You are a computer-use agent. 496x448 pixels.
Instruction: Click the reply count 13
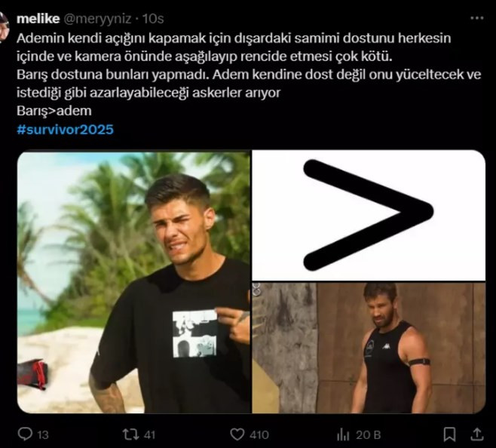43,434
